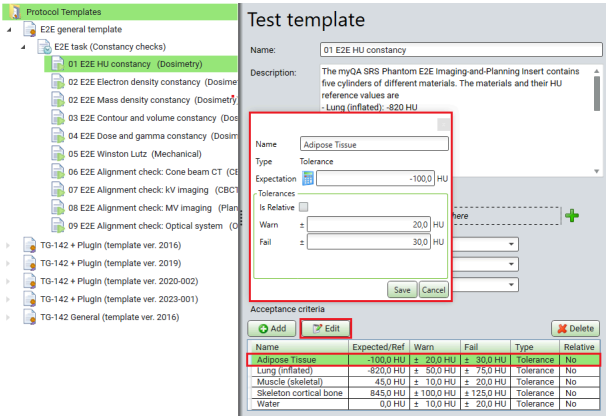Click the calculator icon beside Expectation field

point(308,178)
